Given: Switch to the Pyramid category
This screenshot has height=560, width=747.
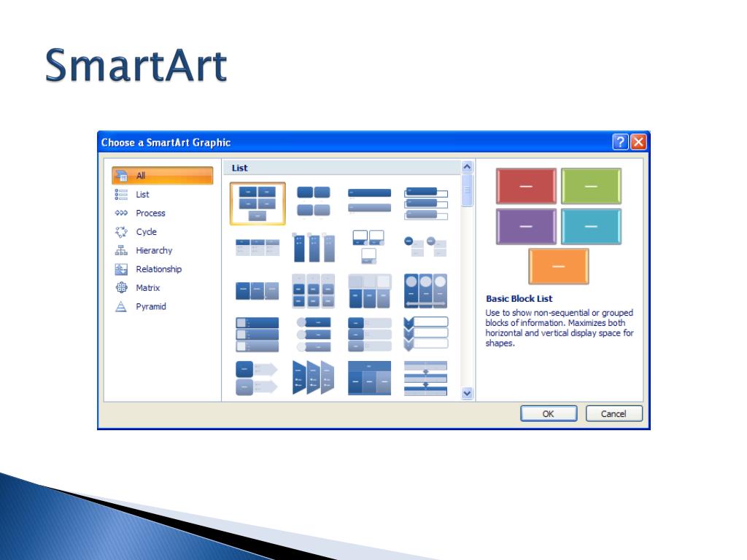Looking at the screenshot, I should [151, 306].
